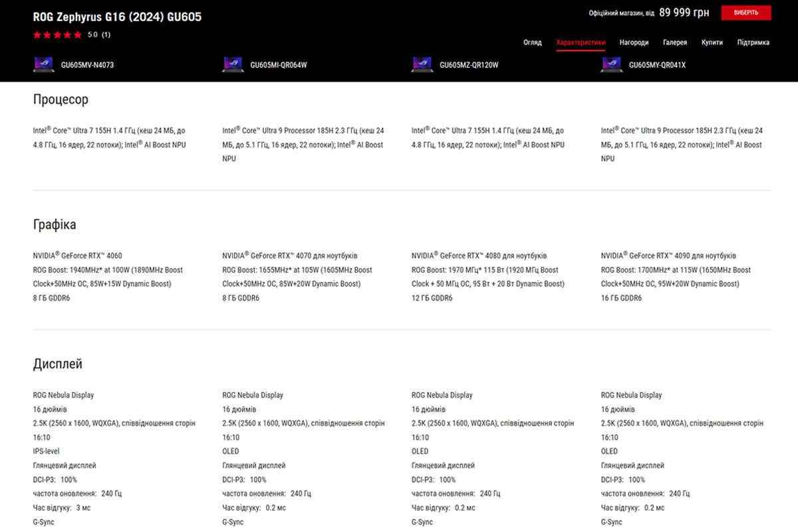This screenshot has height=532, width=798.
Task: Click the ROG Zephyrus G16 (2024) GU605 title
Action: 117,17
